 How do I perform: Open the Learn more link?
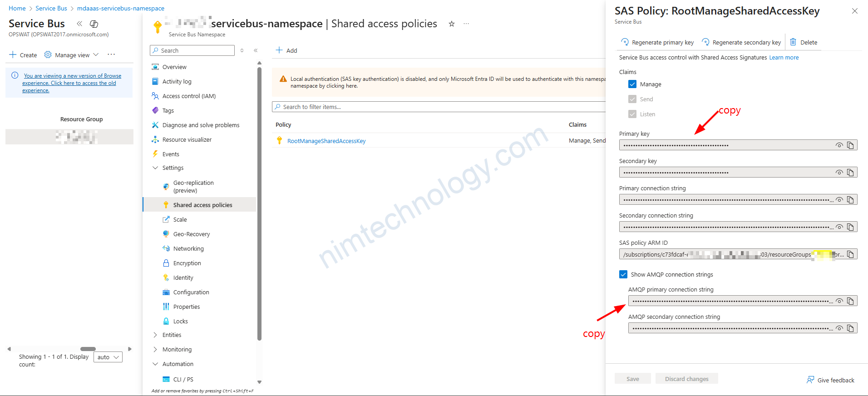[784, 58]
